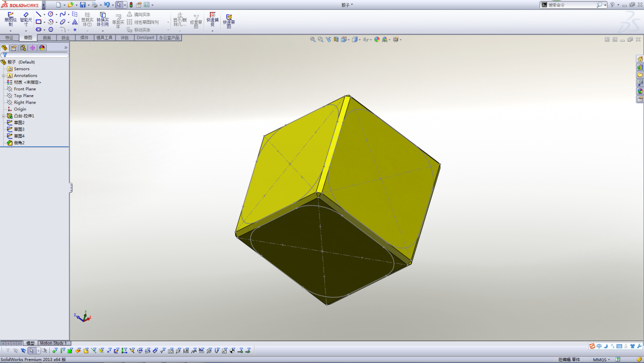Select the Front Plane in feature tree
The height and width of the screenshot is (363, 644).
click(x=24, y=89)
